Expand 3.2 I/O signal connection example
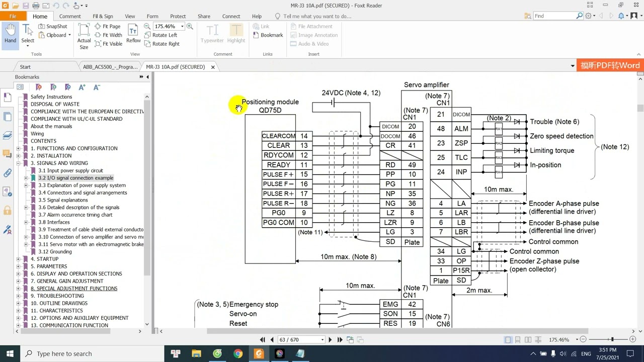Viewport: 644px width, 362px height. [x=26, y=178]
